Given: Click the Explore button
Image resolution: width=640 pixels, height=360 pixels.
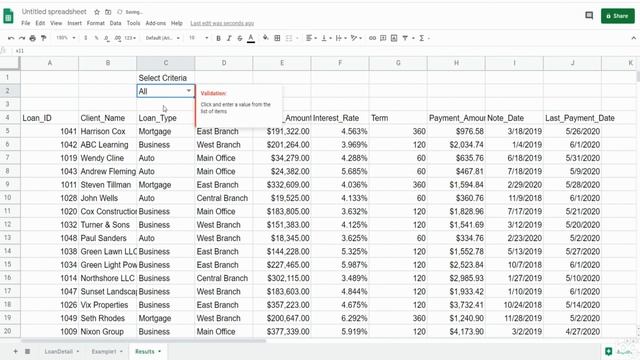Looking at the screenshot, I should click(x=608, y=351).
